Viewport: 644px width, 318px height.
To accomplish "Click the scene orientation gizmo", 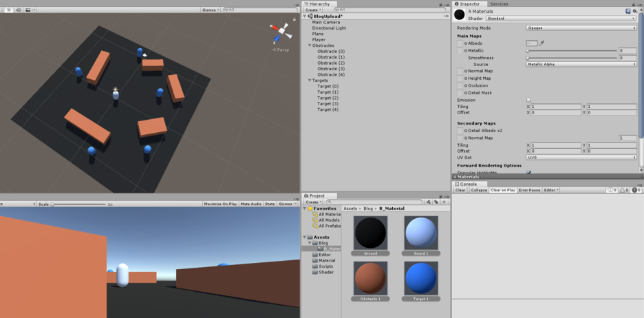I will 282,32.
